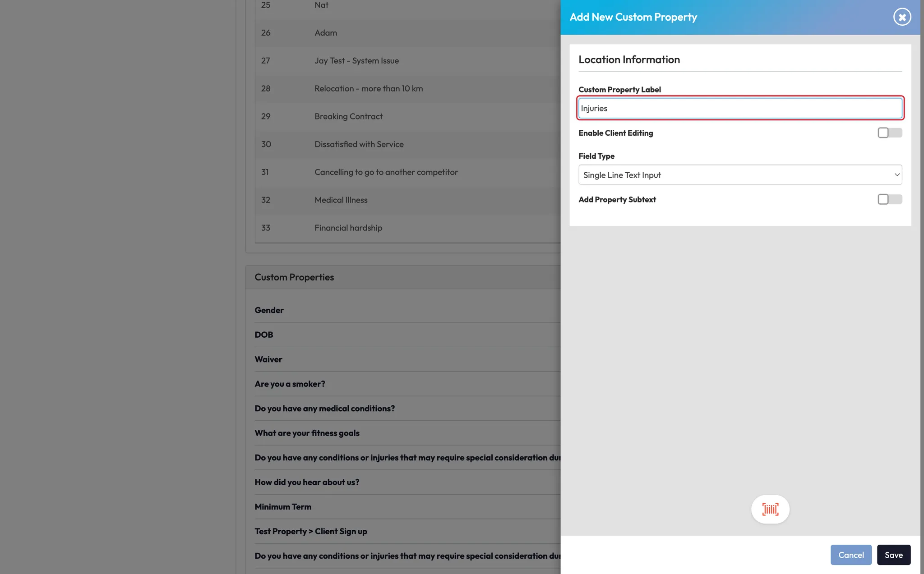Open the Field Type dropdown
The height and width of the screenshot is (574, 924).
(739, 175)
